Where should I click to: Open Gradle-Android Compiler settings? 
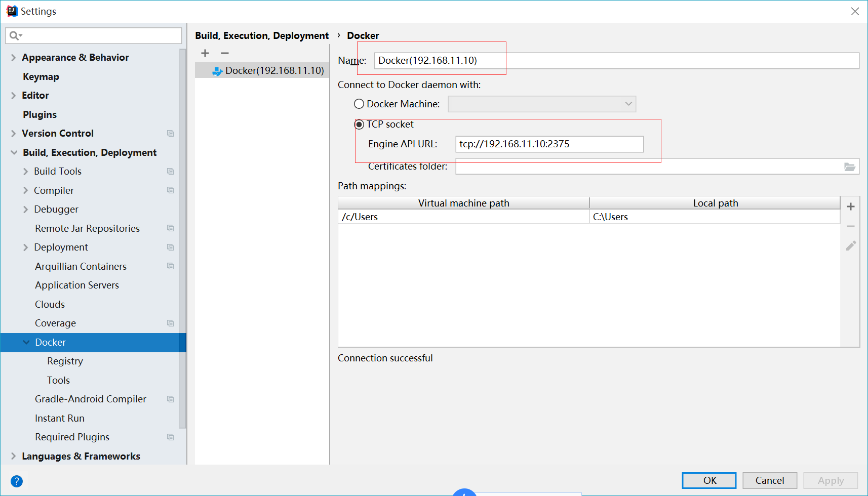coord(91,399)
